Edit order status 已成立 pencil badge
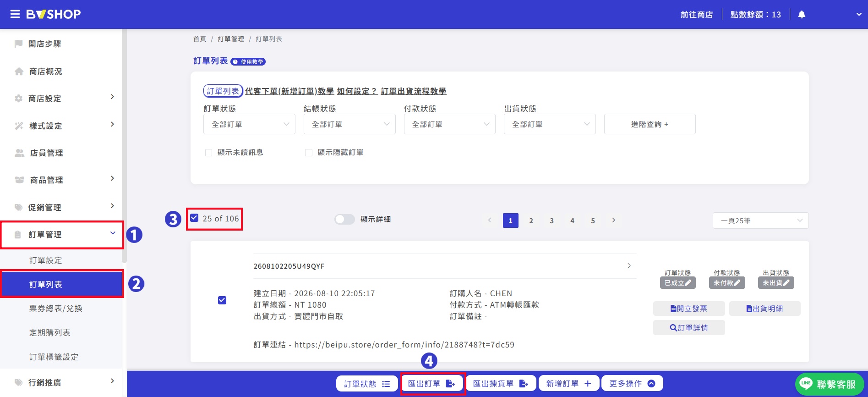This screenshot has height=397, width=868. pyautogui.click(x=678, y=283)
